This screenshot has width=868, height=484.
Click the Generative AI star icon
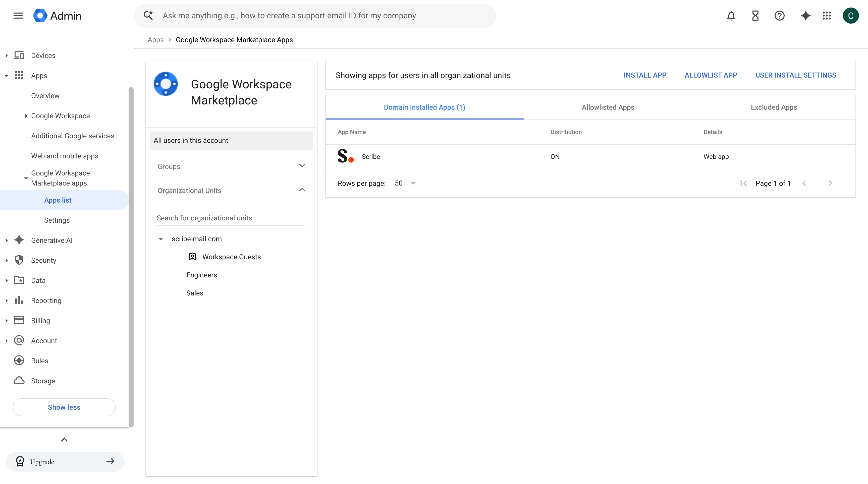[x=19, y=240]
